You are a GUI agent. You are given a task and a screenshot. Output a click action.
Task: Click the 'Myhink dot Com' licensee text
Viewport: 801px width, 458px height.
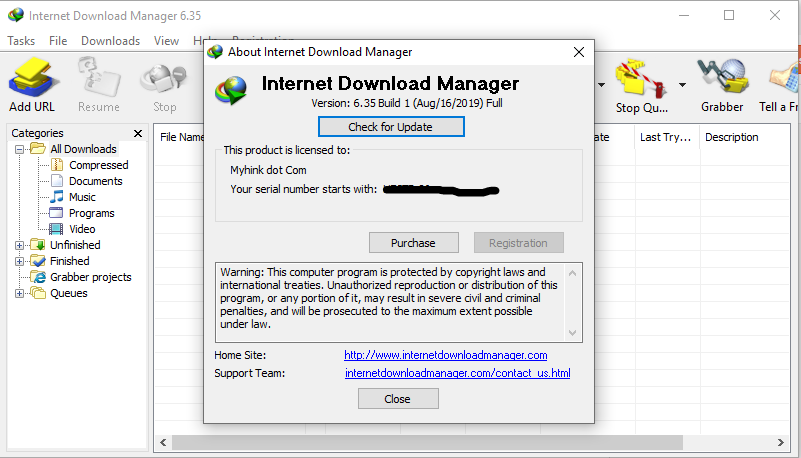pos(268,170)
